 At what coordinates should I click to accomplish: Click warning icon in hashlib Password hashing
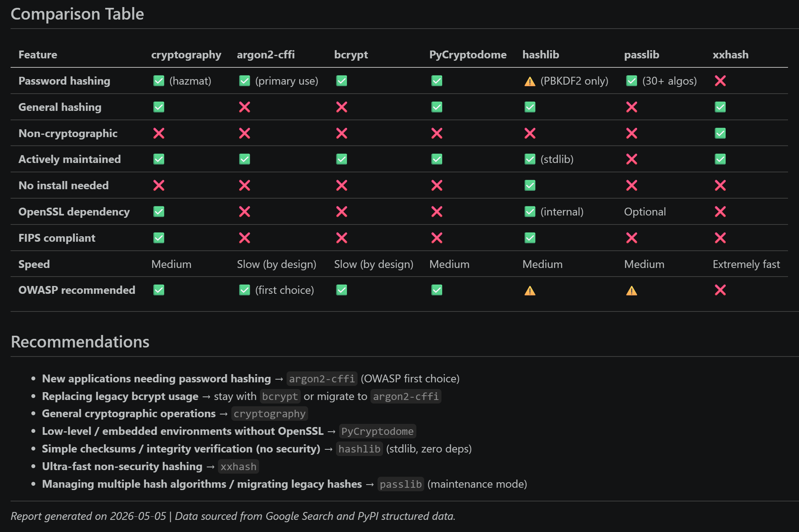[x=530, y=81]
